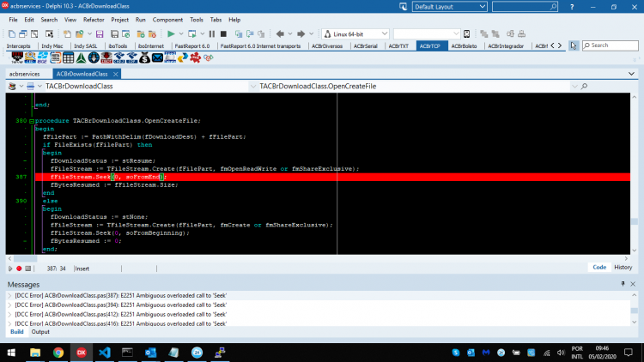Switch to the History view
The height and width of the screenshot is (362, 644).
tap(623, 267)
